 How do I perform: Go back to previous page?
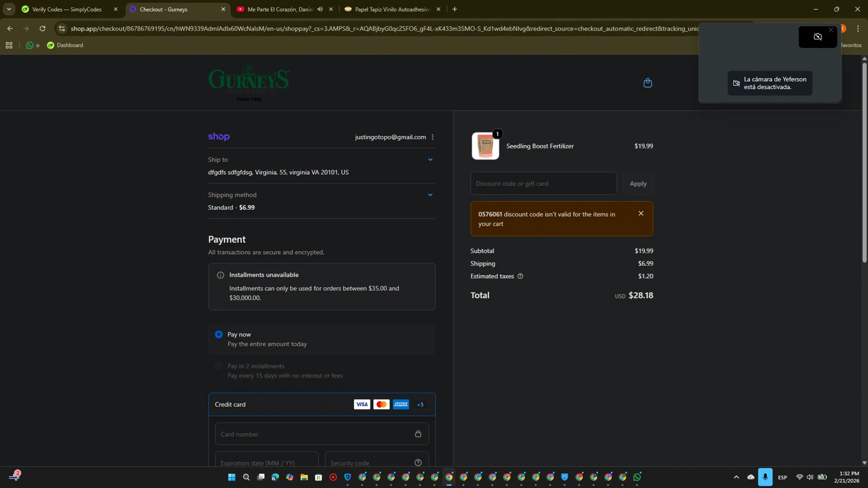tap(10, 28)
